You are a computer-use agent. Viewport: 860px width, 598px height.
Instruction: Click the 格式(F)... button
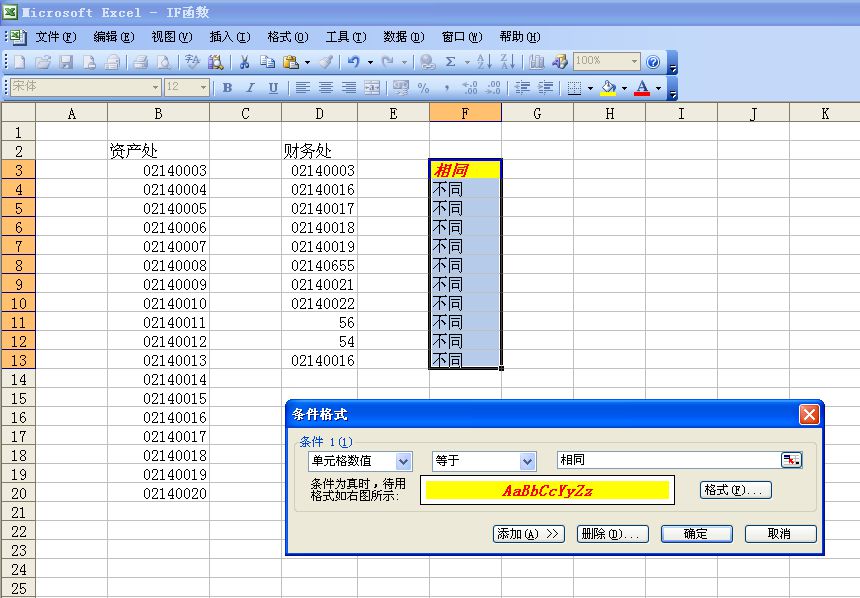(734, 488)
